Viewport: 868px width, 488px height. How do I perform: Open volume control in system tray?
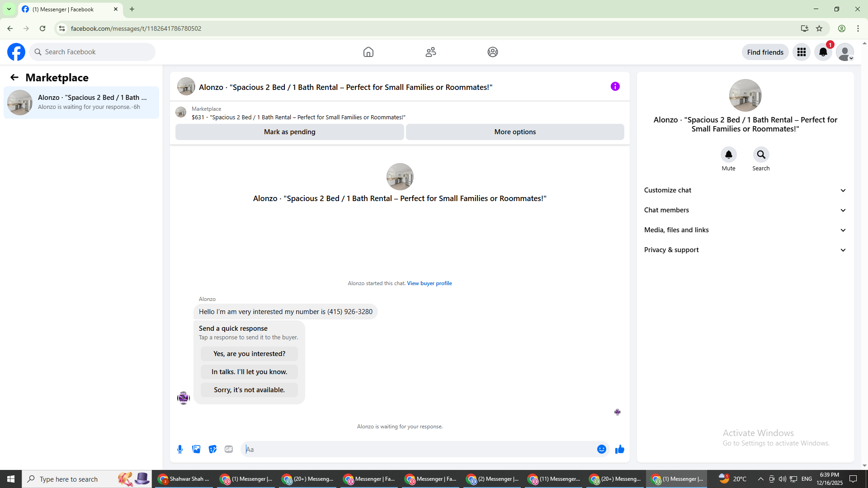[x=783, y=479]
